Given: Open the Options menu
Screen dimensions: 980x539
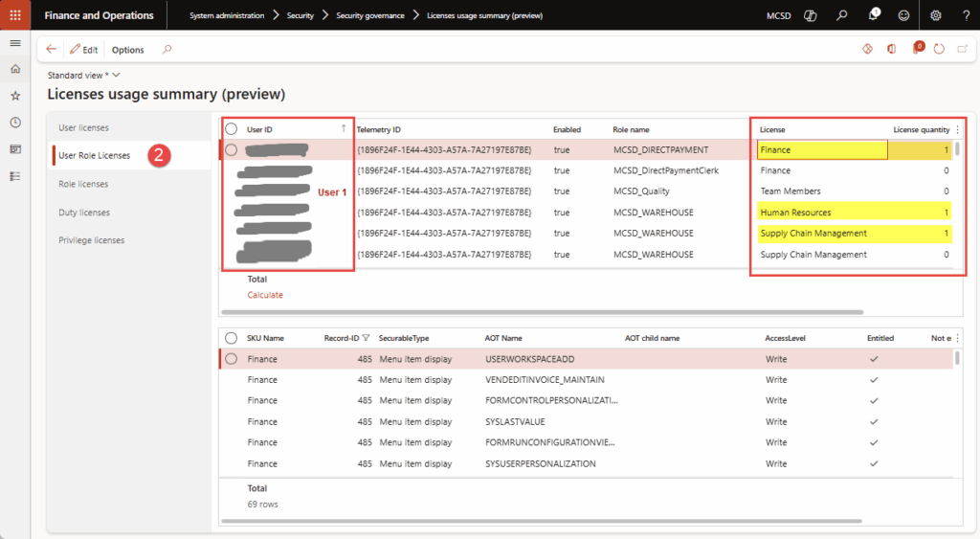Looking at the screenshot, I should [x=127, y=50].
